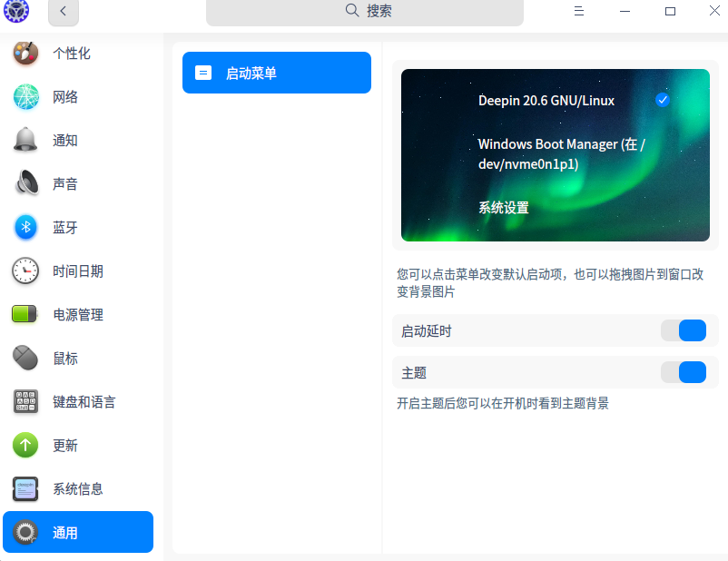
Task: Click the 启动延时 label
Action: [427, 330]
